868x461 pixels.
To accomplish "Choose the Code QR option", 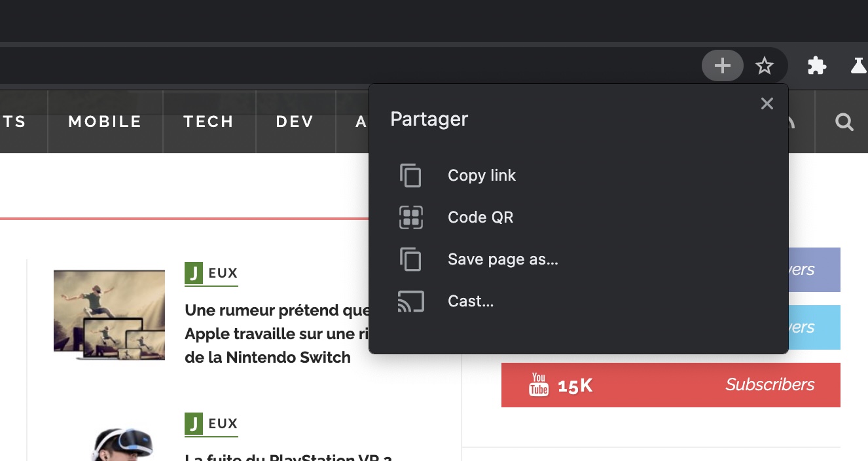I will coord(480,217).
